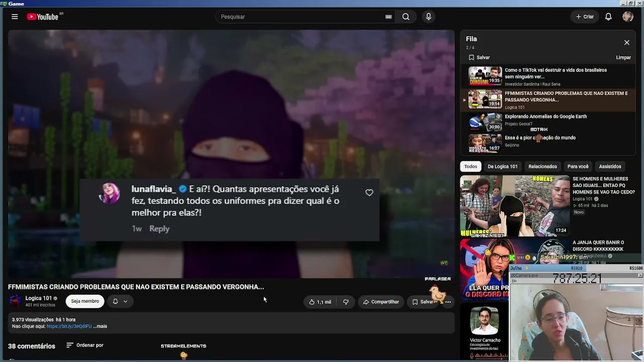This screenshot has height=362, width=644.
Task: Click the video player area
Action: [x=231, y=154]
